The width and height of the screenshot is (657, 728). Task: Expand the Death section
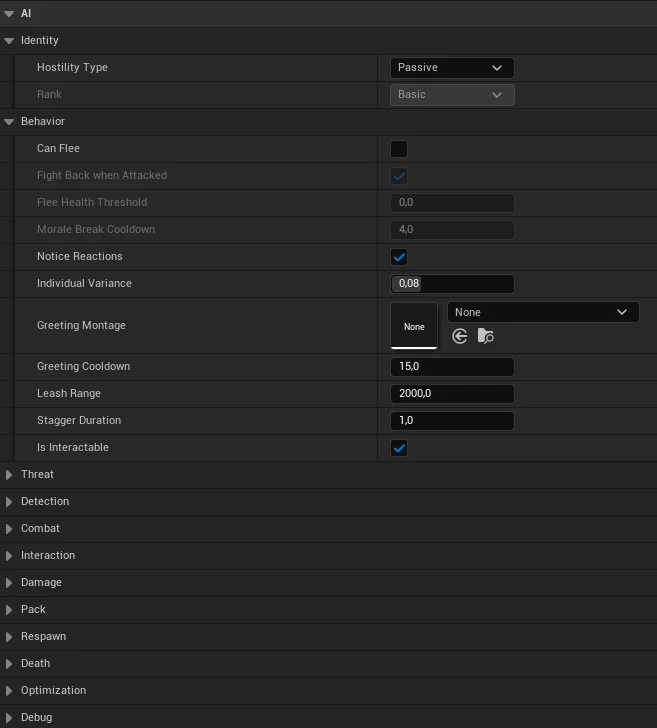[9, 663]
